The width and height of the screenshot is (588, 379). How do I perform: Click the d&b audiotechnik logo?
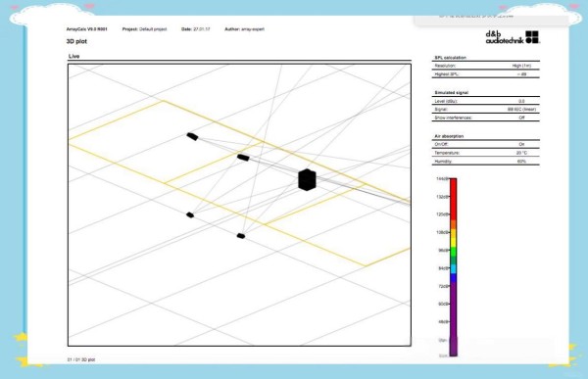pyautogui.click(x=513, y=37)
